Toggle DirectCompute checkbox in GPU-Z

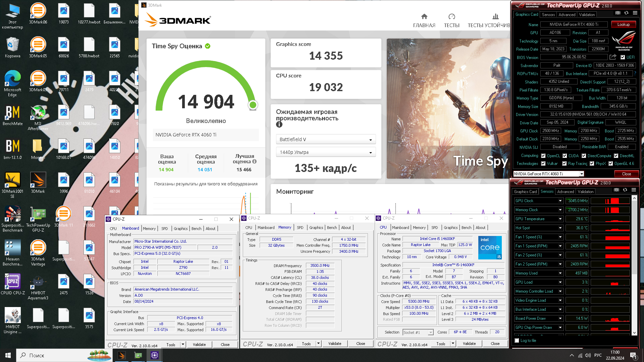(x=584, y=156)
